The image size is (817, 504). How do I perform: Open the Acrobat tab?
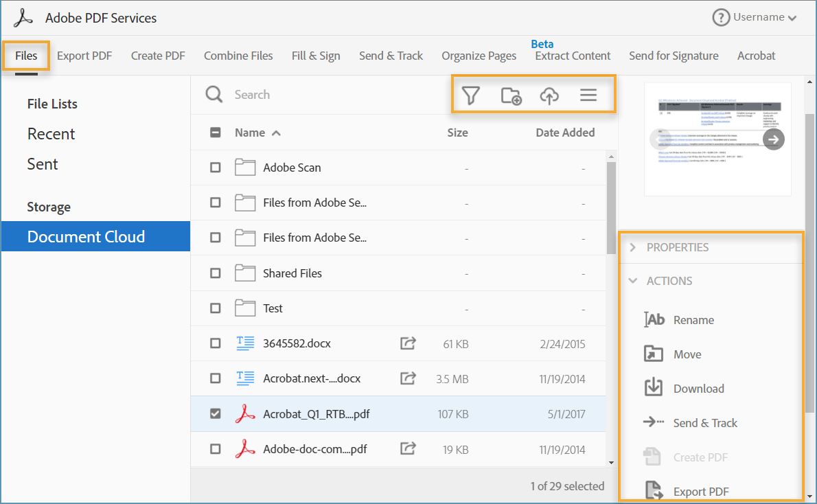pyautogui.click(x=756, y=56)
